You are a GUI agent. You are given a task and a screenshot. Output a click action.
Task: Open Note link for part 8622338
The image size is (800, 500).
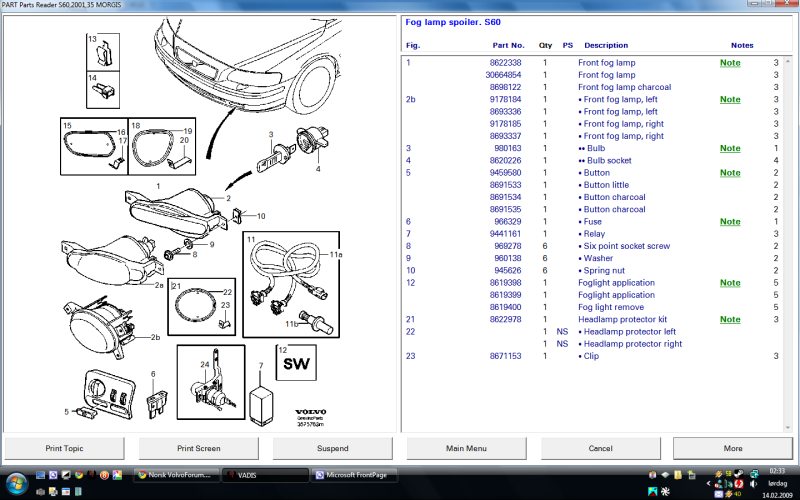click(x=730, y=63)
